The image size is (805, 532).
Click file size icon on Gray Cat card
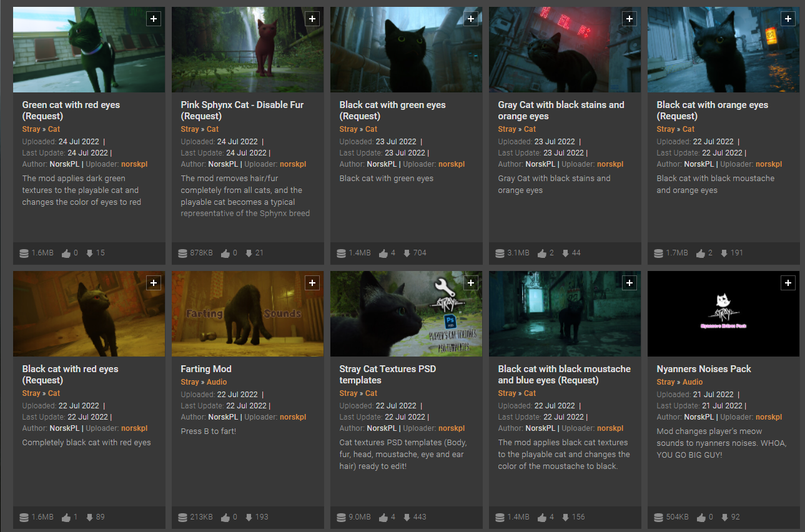coord(500,254)
